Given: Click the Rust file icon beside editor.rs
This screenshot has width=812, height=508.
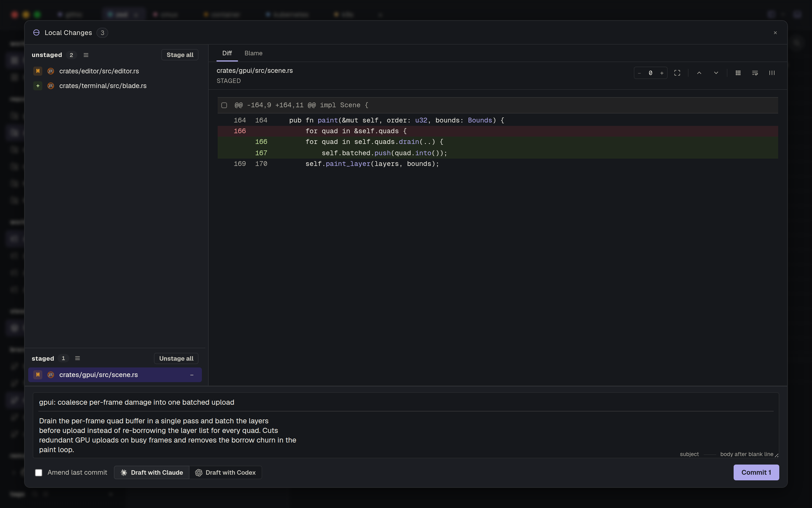Looking at the screenshot, I should [x=51, y=71].
